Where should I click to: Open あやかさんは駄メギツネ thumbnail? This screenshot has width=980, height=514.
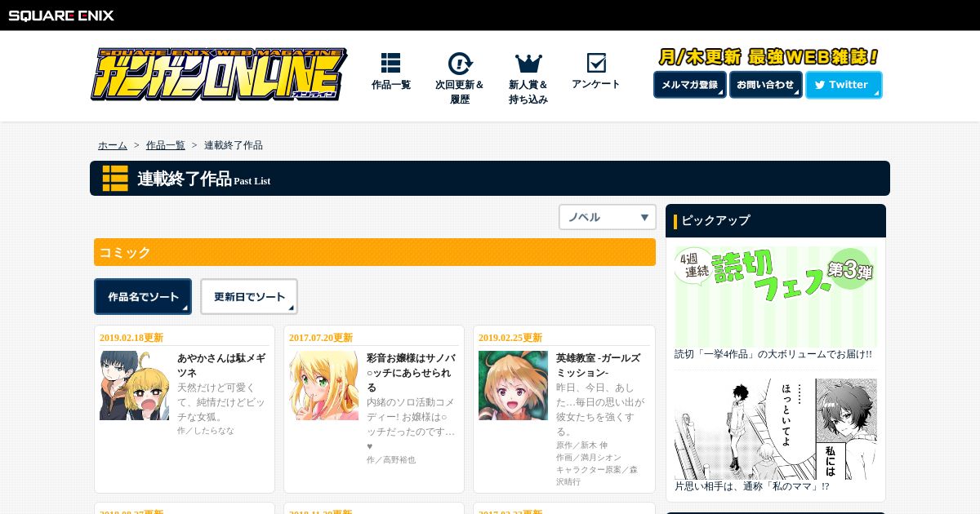click(134, 386)
